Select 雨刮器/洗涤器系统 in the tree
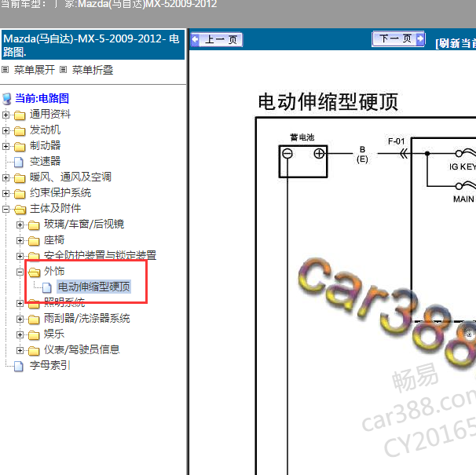Screen dimensions: 476x475 (87, 319)
